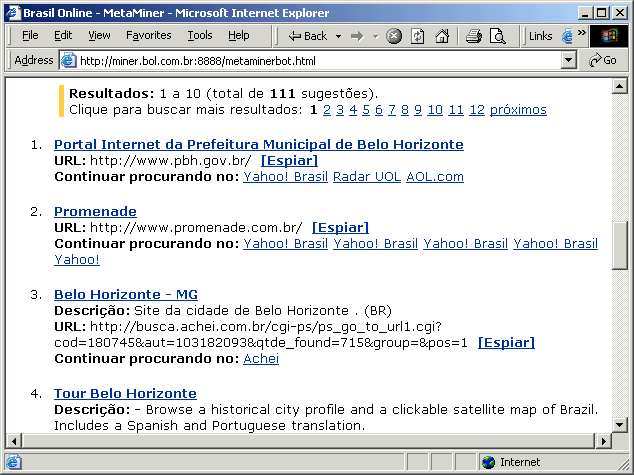Open Print Preview icon
Image resolution: width=634 pixels, height=475 pixels.
coord(497,36)
